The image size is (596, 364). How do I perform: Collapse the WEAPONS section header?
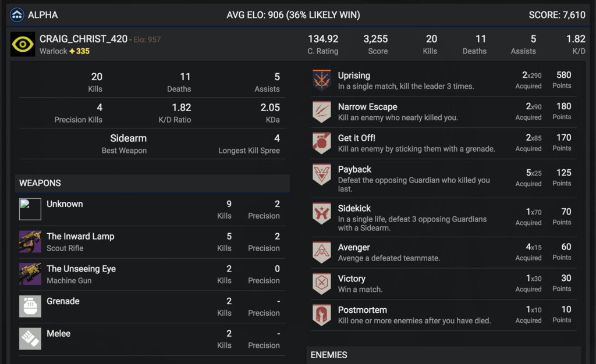coord(152,183)
